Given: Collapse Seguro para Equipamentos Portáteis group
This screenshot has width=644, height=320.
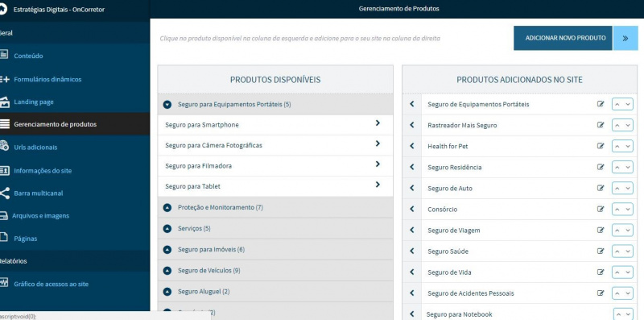Looking at the screenshot, I should tap(167, 105).
